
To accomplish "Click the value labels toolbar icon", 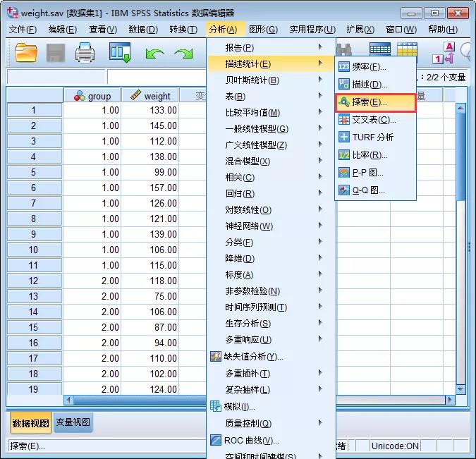I will [x=444, y=53].
